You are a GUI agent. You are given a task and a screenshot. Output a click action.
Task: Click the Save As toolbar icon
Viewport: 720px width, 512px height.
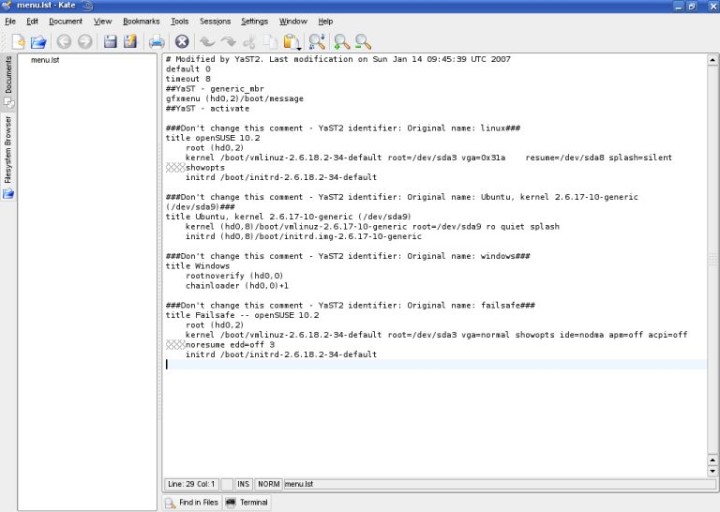pos(130,42)
